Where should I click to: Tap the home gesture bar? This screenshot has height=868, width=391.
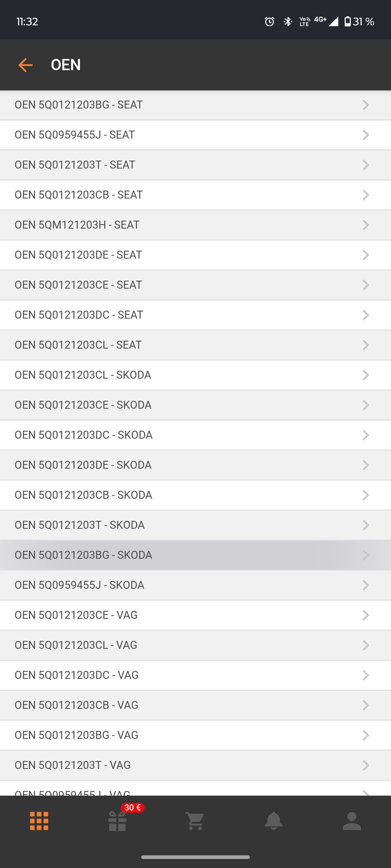tap(195, 857)
